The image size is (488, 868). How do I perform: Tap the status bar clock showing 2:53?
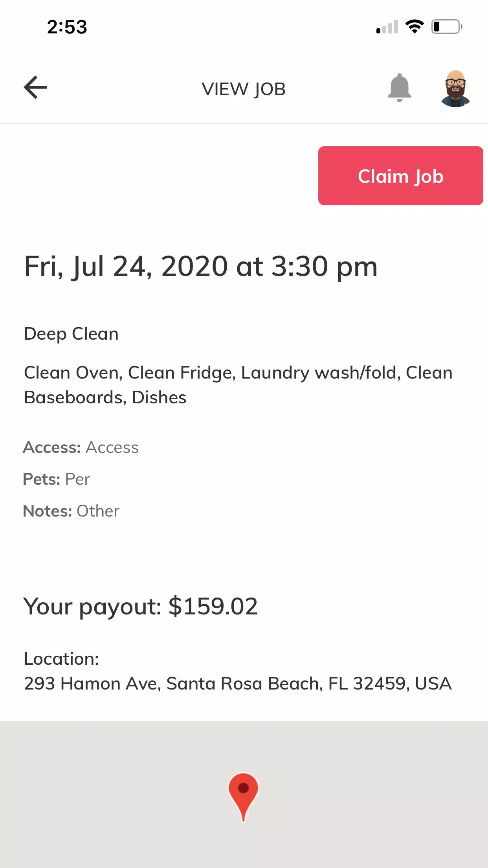click(x=67, y=27)
